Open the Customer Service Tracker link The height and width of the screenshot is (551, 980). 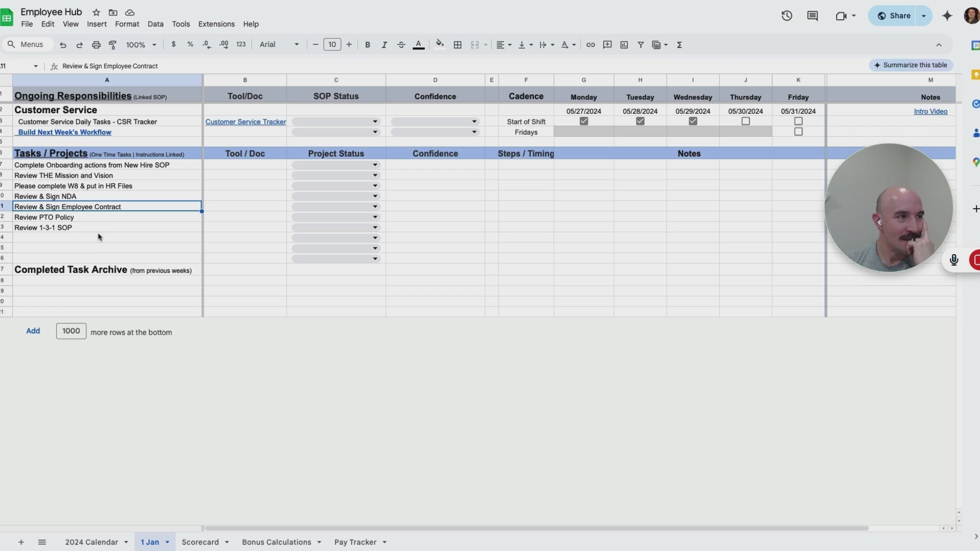pos(246,122)
